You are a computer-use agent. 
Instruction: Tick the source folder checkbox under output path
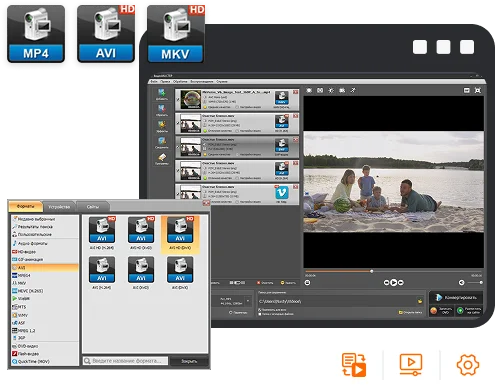tap(260, 314)
